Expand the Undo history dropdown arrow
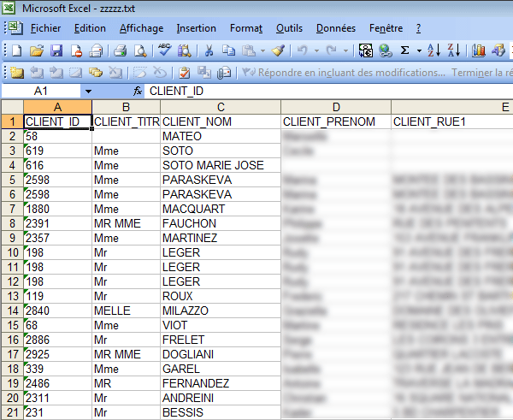This screenshot has height=420, width=513. click(316, 50)
